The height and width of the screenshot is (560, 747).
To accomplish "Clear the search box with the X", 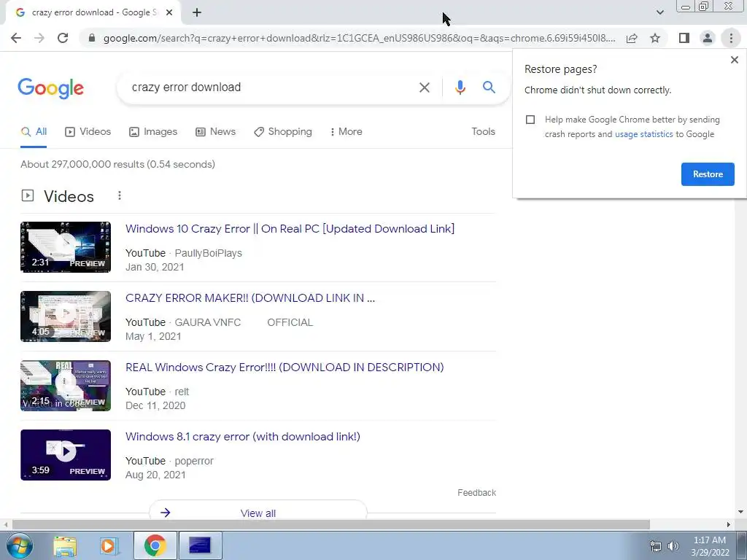I will coord(424,87).
